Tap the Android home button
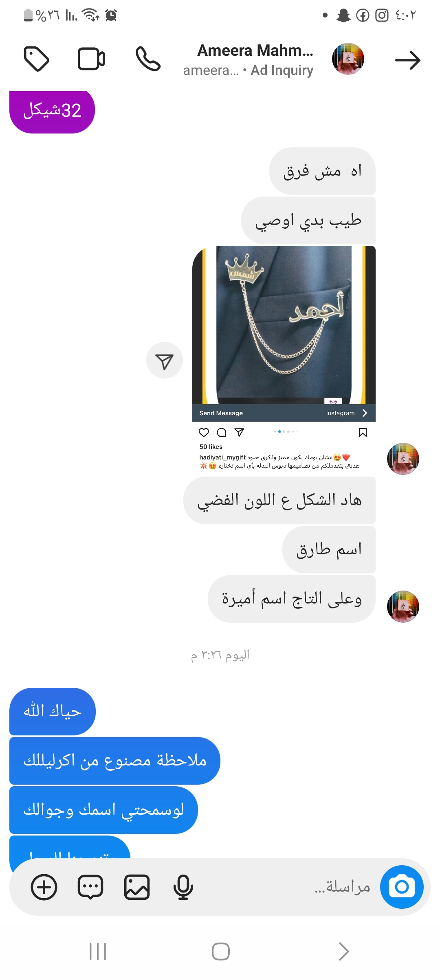 coord(221,952)
